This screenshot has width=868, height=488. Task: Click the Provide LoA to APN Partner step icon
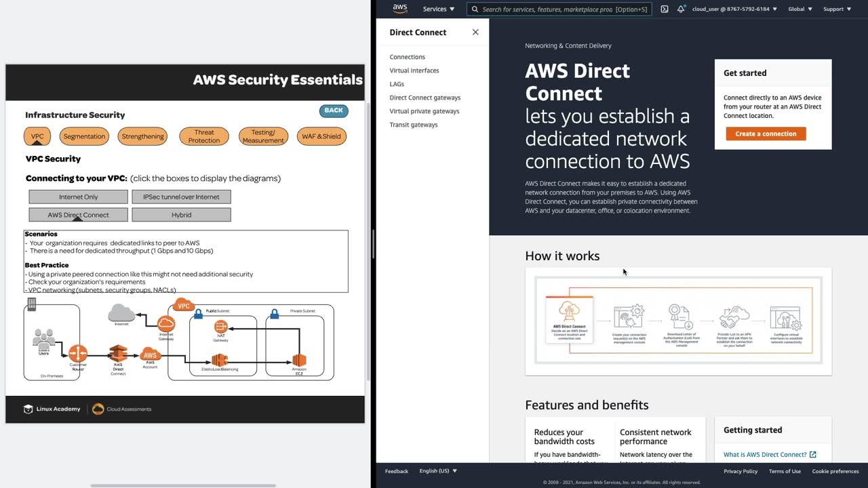[734, 317]
